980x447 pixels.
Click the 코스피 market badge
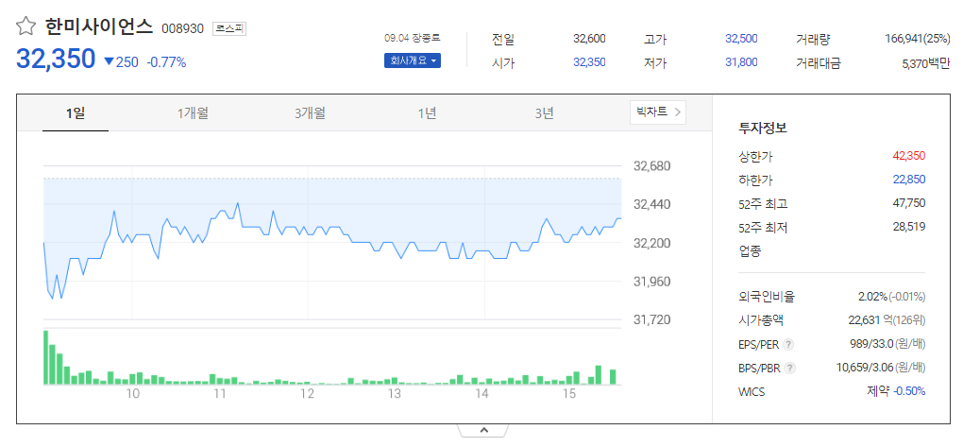pos(230,28)
